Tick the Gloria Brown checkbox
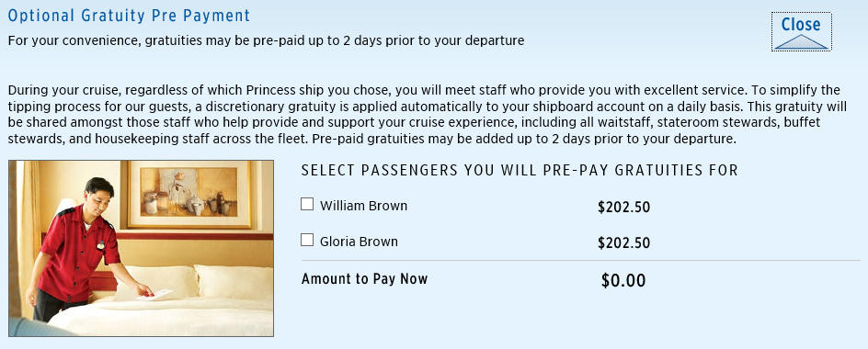The image size is (868, 349). point(307,240)
